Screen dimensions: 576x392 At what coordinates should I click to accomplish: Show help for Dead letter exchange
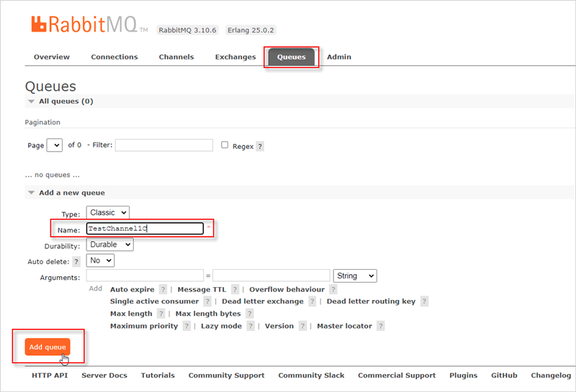[x=312, y=301]
